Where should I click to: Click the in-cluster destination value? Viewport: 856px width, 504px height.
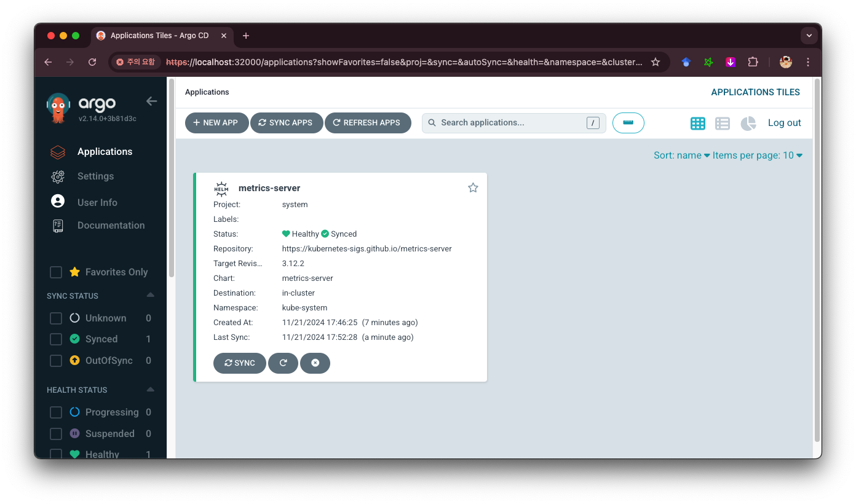click(298, 293)
